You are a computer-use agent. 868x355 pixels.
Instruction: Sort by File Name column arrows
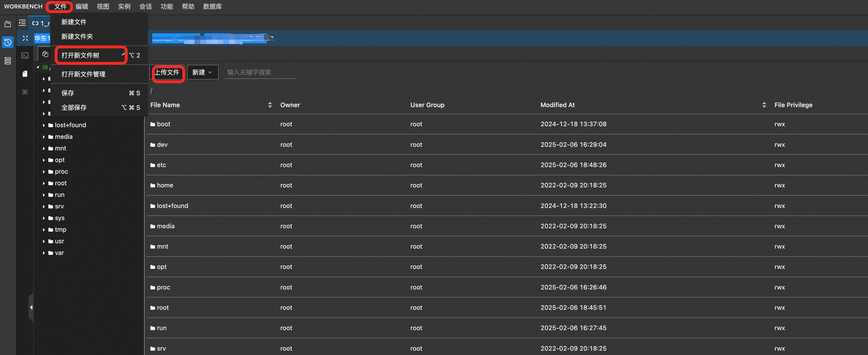click(270, 105)
